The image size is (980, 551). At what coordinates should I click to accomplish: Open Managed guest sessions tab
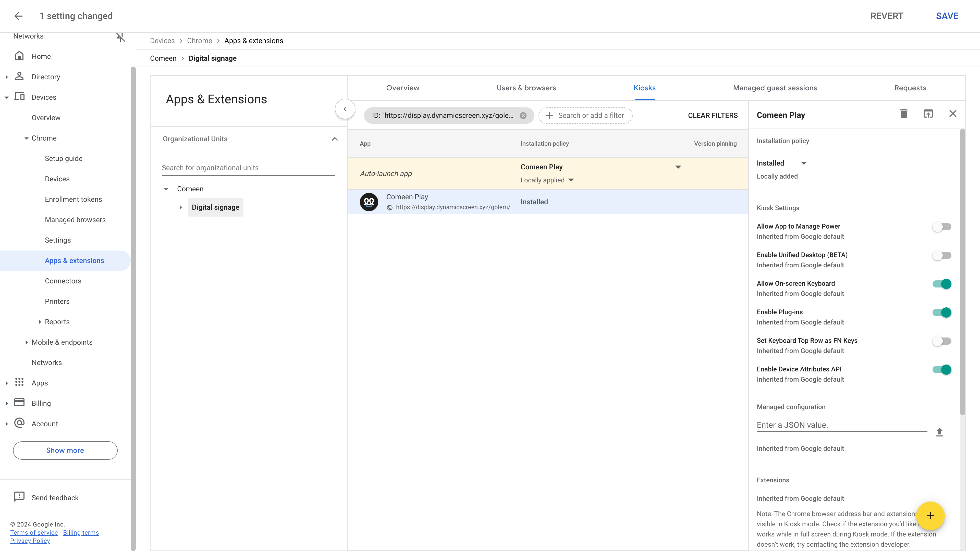coord(775,88)
